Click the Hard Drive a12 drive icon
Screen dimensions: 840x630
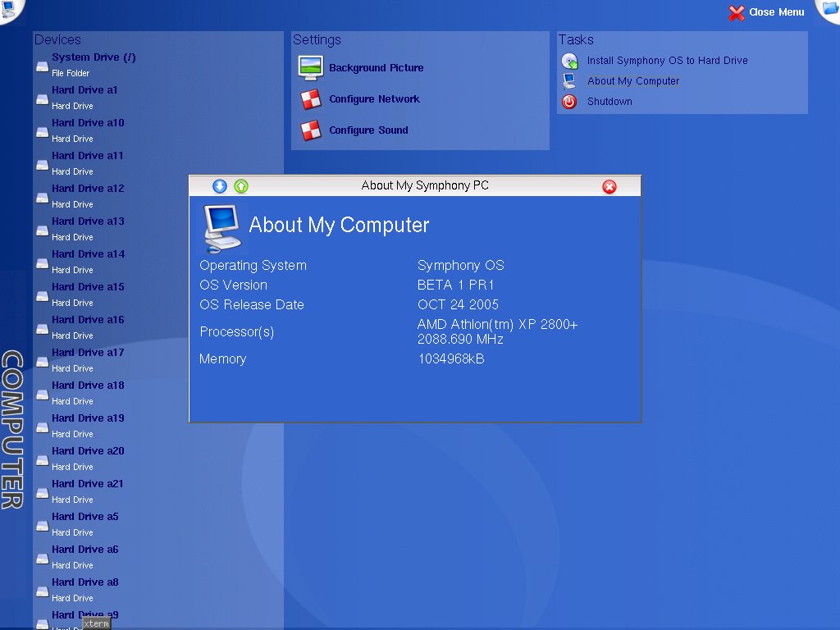click(x=43, y=197)
